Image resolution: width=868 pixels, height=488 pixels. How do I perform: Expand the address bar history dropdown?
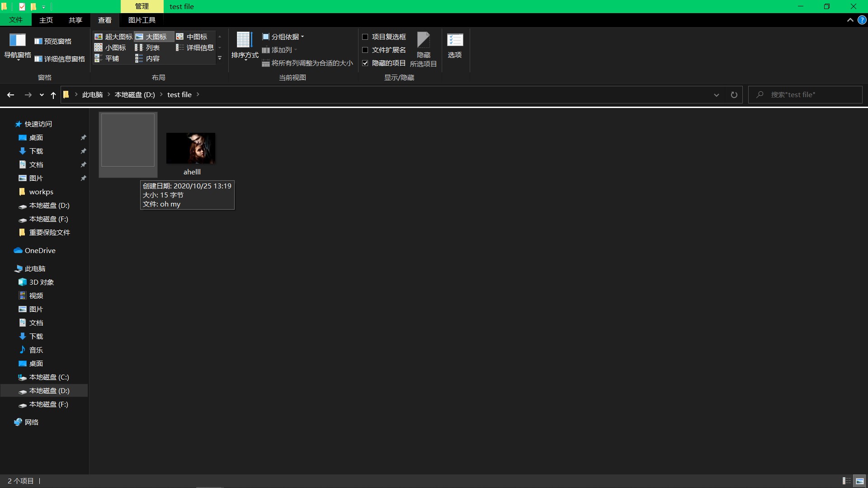coord(716,95)
